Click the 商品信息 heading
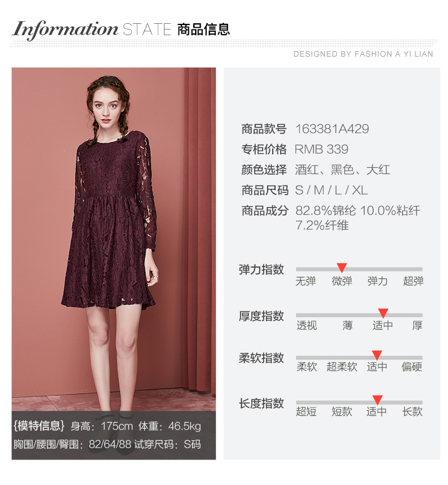Viewport: 448px width, 485px height. tap(204, 29)
